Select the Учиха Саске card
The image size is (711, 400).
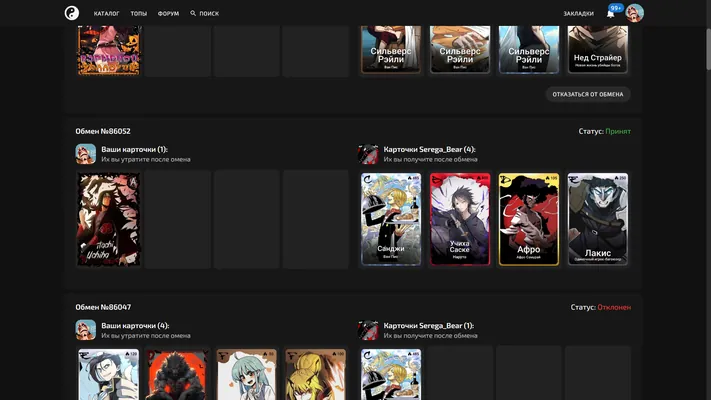pyautogui.click(x=460, y=220)
